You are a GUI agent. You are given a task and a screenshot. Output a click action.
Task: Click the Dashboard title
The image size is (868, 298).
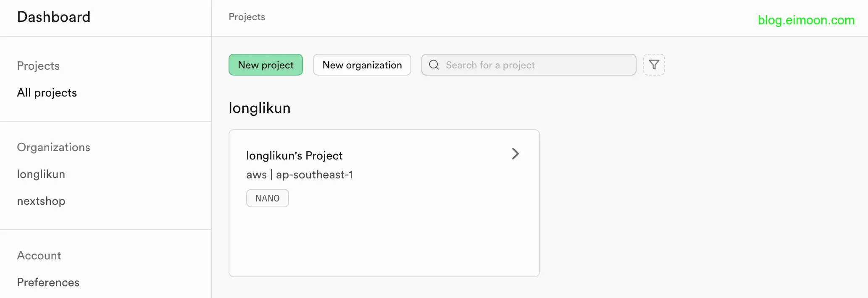(54, 17)
